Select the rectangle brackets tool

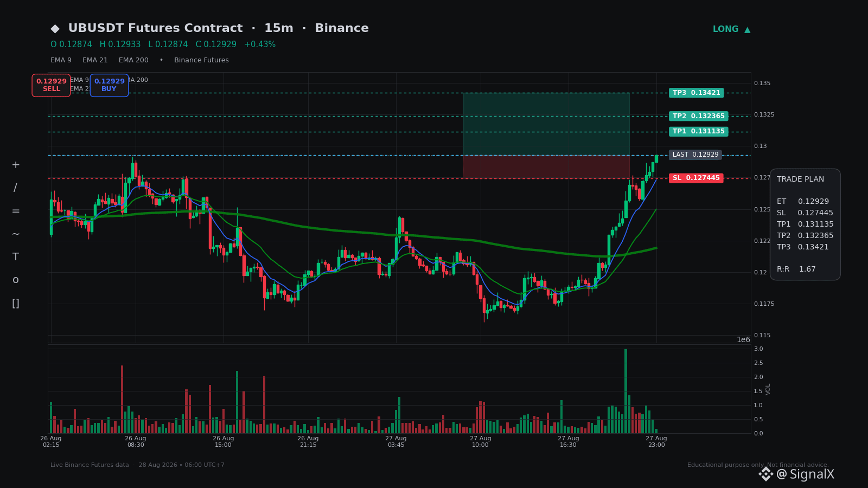coord(16,303)
